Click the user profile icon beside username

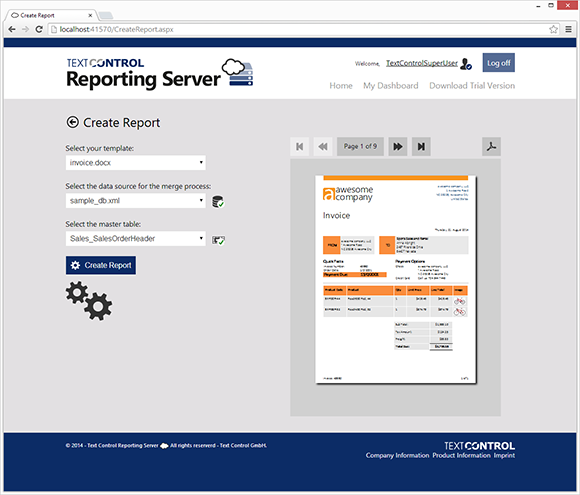coord(466,64)
